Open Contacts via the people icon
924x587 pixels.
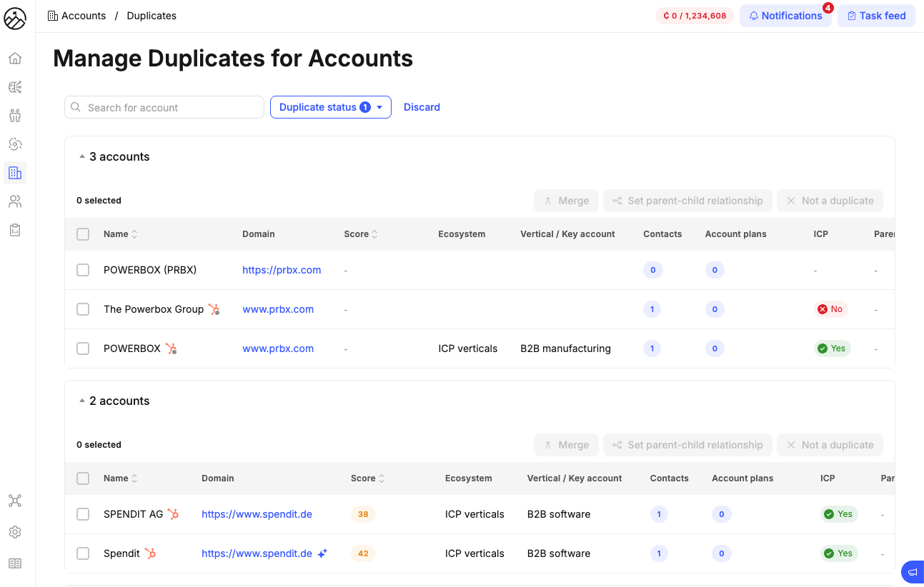tap(14, 201)
